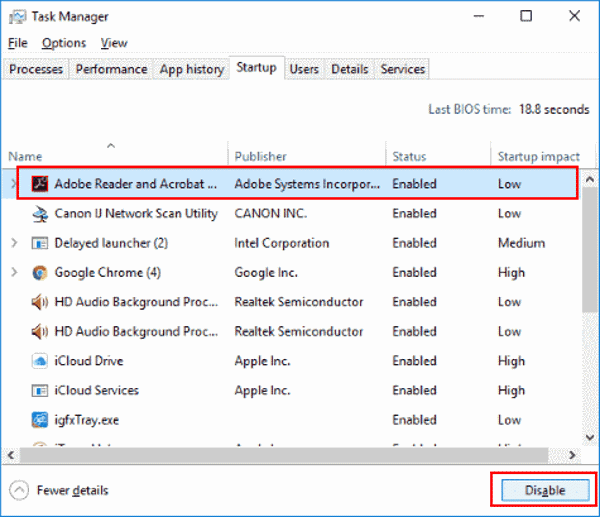This screenshot has width=600, height=517.
Task: Click the Apple Inc. publisher for iCloud Drive
Action: [x=262, y=361]
